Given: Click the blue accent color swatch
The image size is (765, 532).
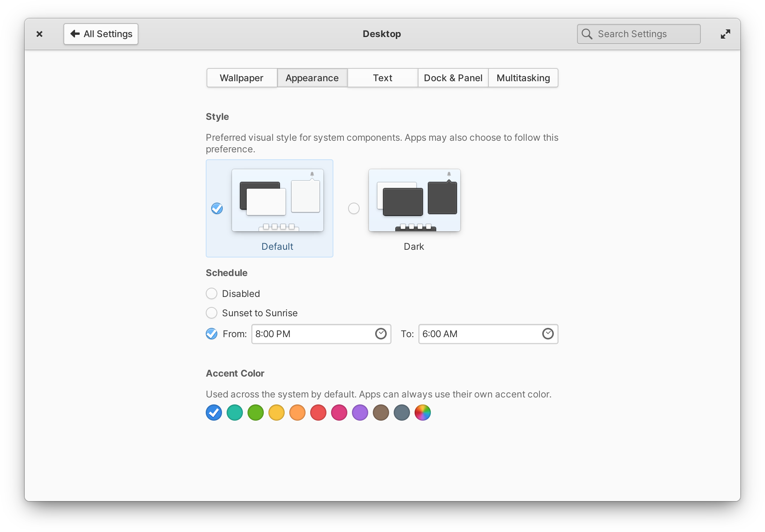Looking at the screenshot, I should (x=213, y=413).
